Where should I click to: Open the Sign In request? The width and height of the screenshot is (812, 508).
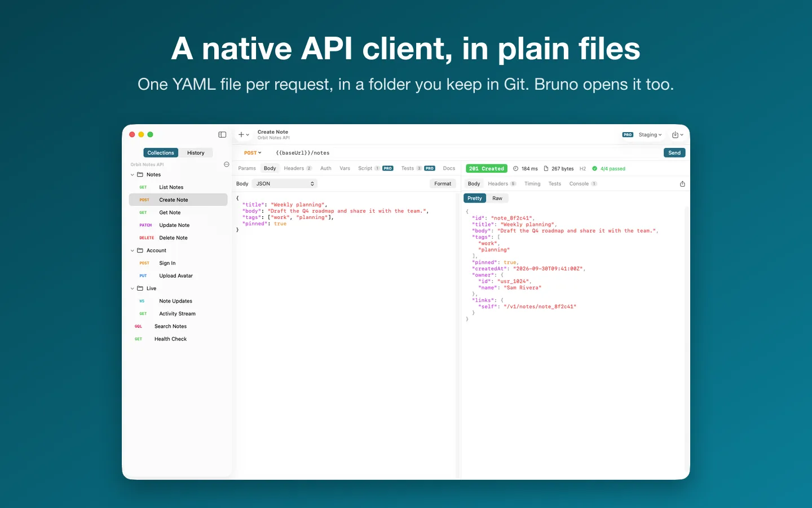tap(178, 263)
